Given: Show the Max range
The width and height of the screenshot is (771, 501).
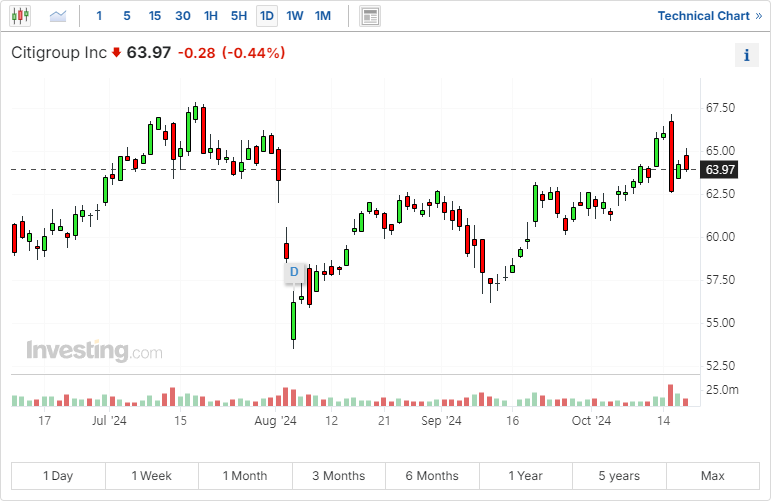Looking at the screenshot, I should pyautogui.click(x=713, y=476).
